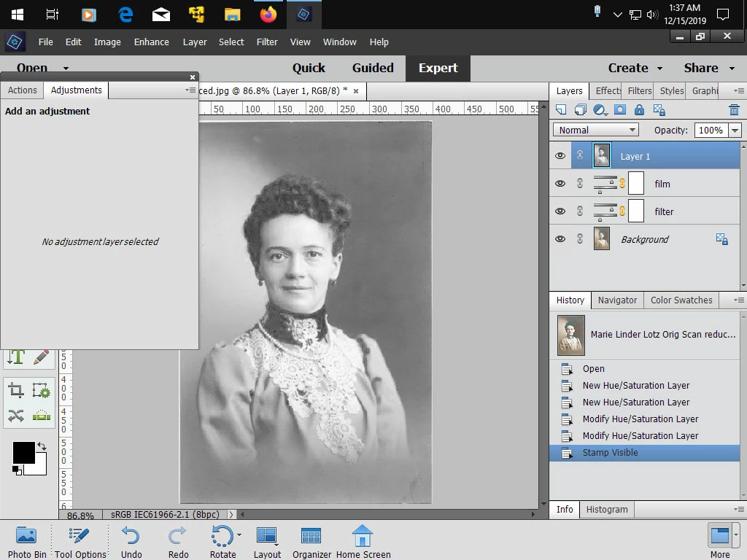This screenshot has height=560, width=747.
Task: Click the film adjustment layer sliders icon
Action: coord(605,184)
